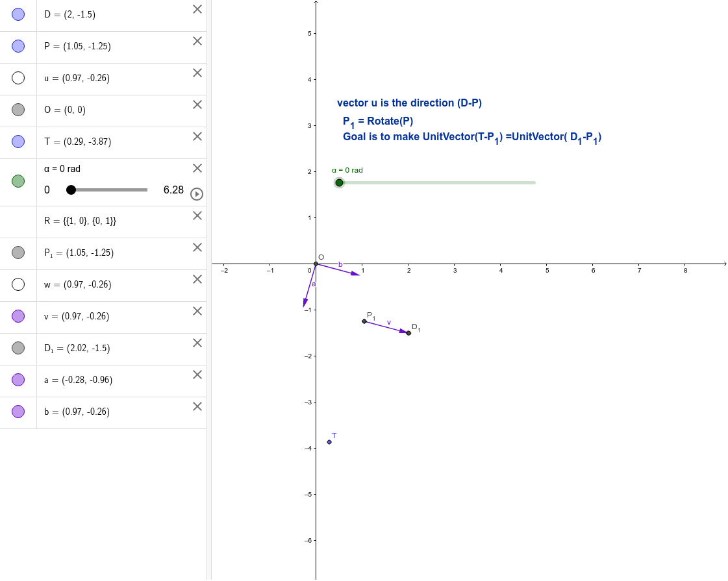Toggle display of point T
The height and width of the screenshot is (581, 728).
tap(18, 142)
